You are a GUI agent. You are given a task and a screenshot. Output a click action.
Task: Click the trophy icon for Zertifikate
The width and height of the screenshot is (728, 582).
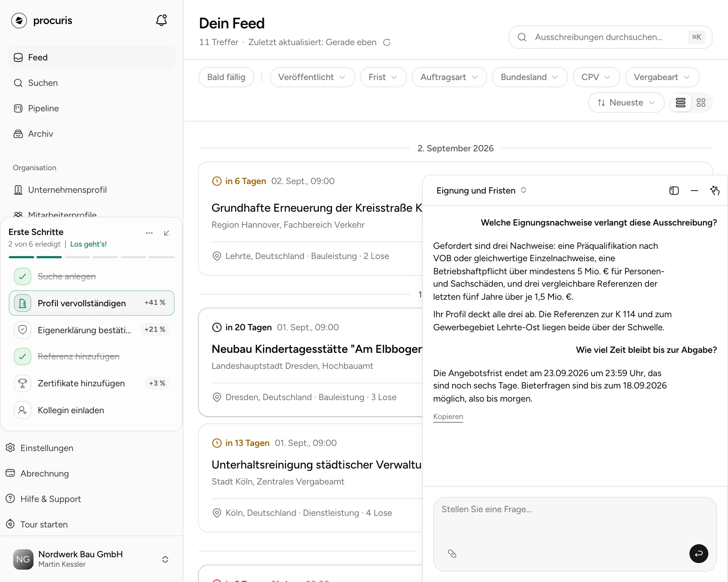(23, 383)
